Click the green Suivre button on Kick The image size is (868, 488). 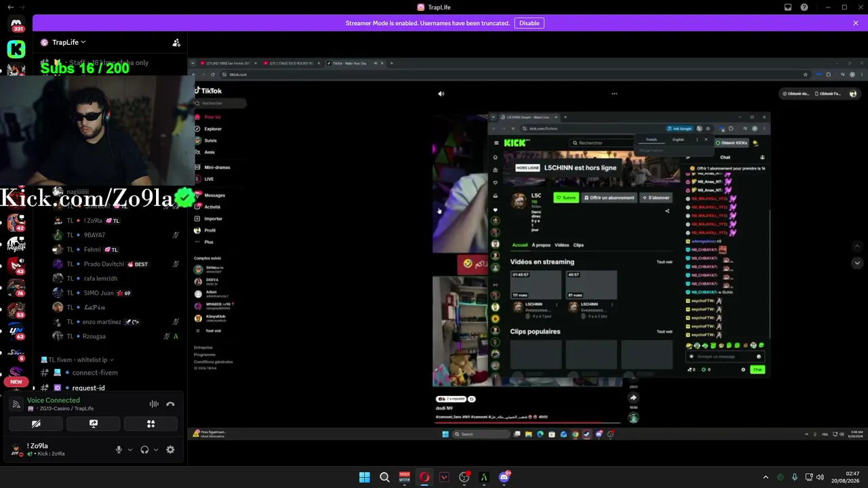click(x=566, y=198)
